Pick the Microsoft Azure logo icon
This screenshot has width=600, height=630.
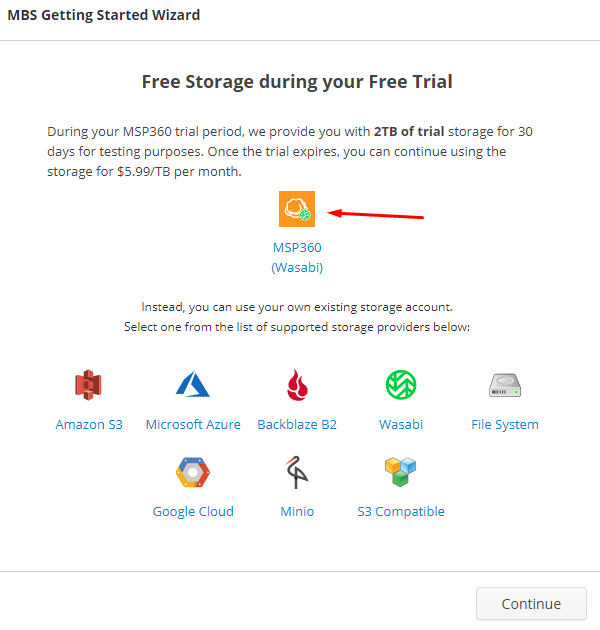193,384
